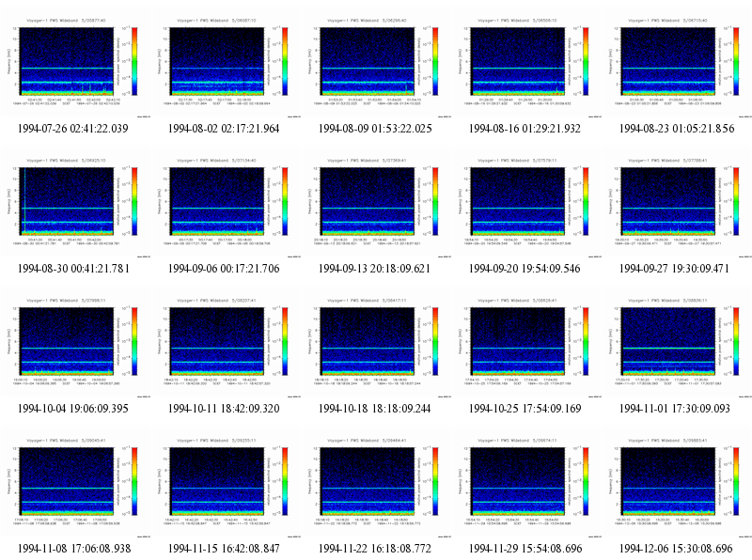The image size is (752, 560).
Task: Click the caption text 1994-08-23 01:05:21.856
Action: point(677,129)
